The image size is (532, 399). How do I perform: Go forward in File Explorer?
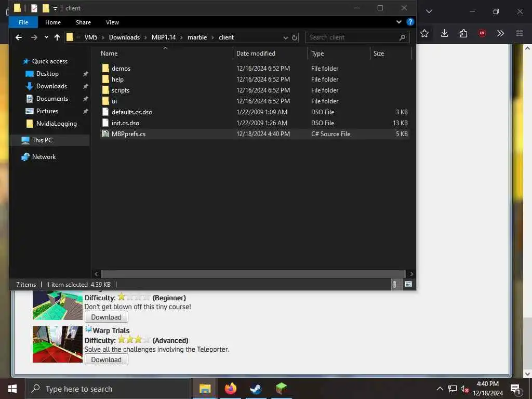coord(34,37)
